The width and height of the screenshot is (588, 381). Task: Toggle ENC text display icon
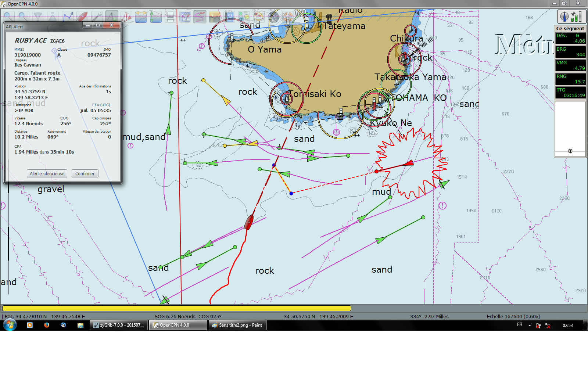pyautogui.click(x=111, y=17)
